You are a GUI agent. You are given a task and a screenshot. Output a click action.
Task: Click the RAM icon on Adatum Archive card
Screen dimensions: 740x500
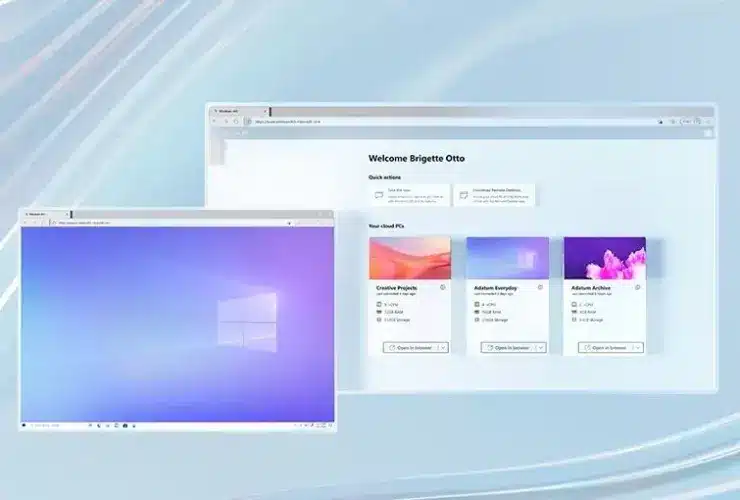574,312
